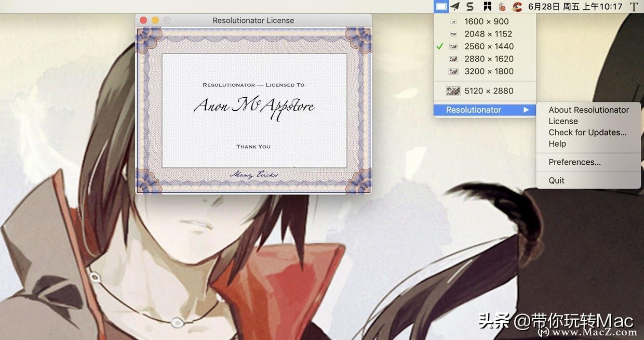Close the Resolutionator License window

click(143, 20)
